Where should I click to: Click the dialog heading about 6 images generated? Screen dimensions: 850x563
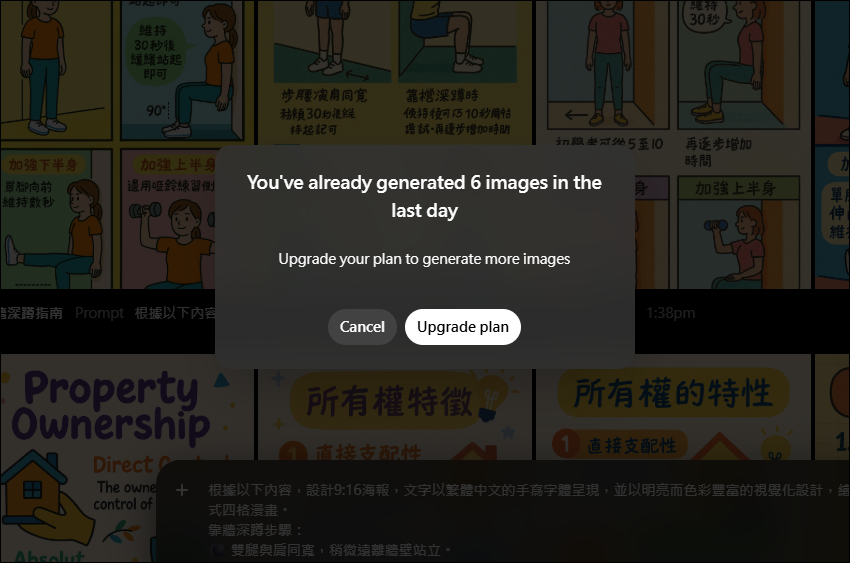pyautogui.click(x=424, y=196)
